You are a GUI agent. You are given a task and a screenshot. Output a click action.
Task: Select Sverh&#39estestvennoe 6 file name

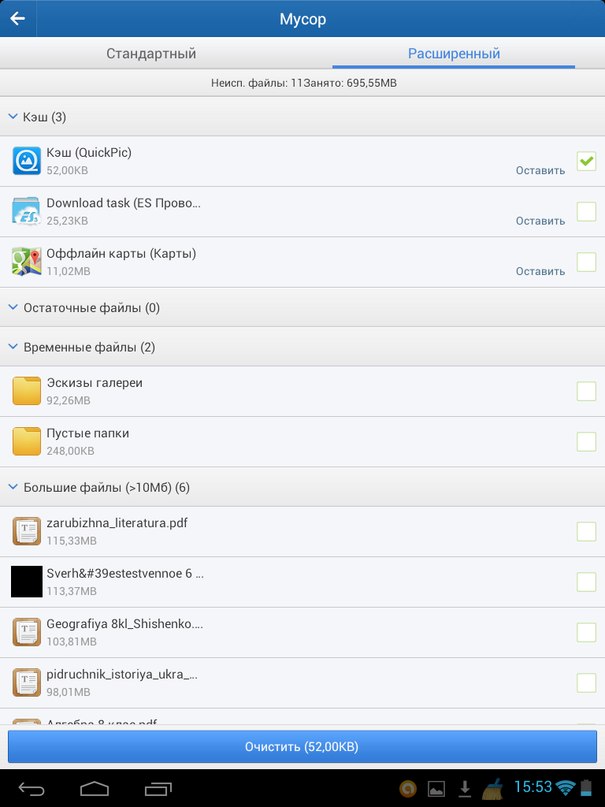click(x=125, y=573)
